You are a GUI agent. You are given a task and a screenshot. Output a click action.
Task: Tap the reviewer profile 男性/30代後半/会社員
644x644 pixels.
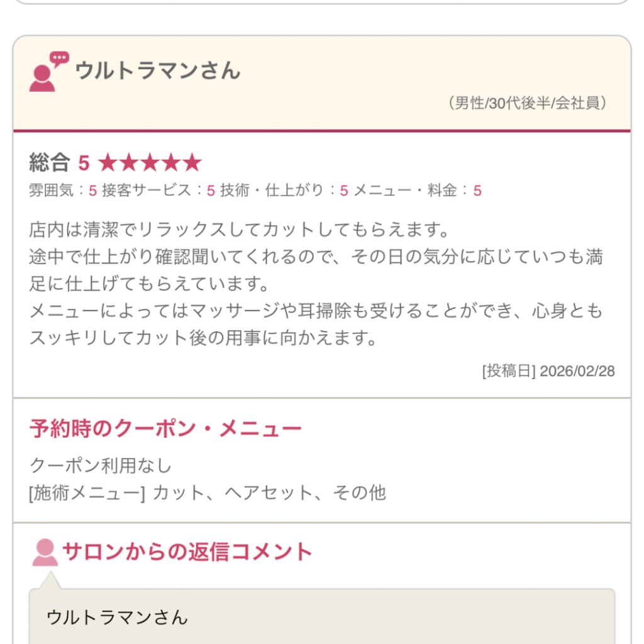coord(528,103)
